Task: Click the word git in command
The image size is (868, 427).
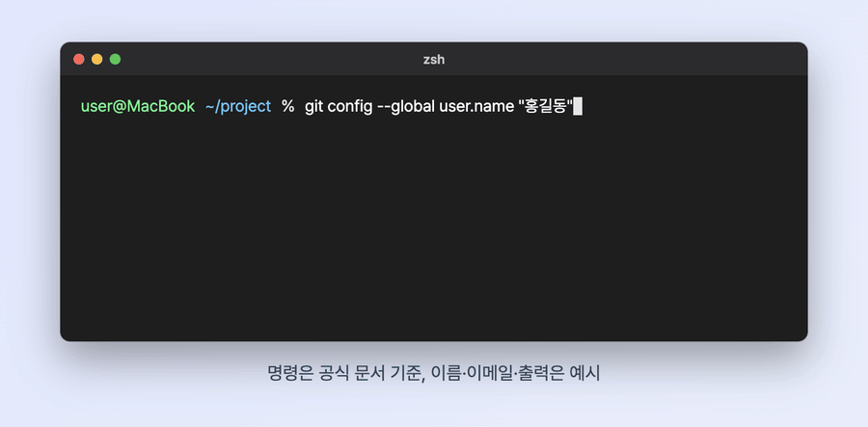Action: 313,106
